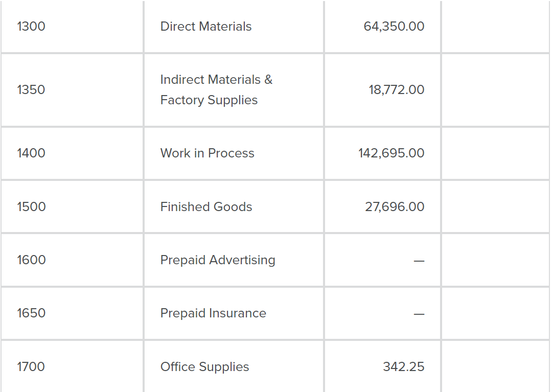Select the 18,772.00 amount
This screenshot has width=553, height=392.
[396, 90]
